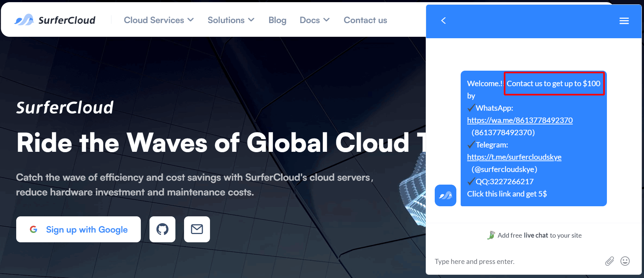Click the attachment paperclip icon
This screenshot has height=278, width=644.
tap(609, 261)
